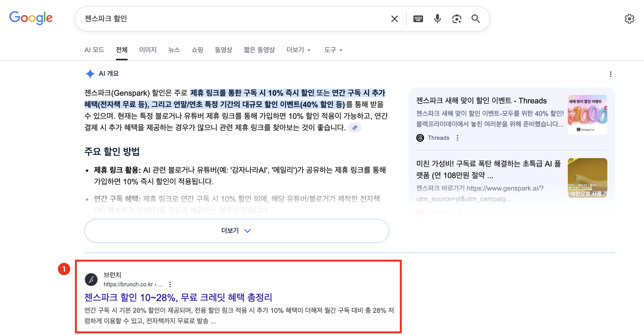Viewport: 644px width, 335px height.
Task: Expand the 더보기 tab dropdown
Action: tap(299, 50)
